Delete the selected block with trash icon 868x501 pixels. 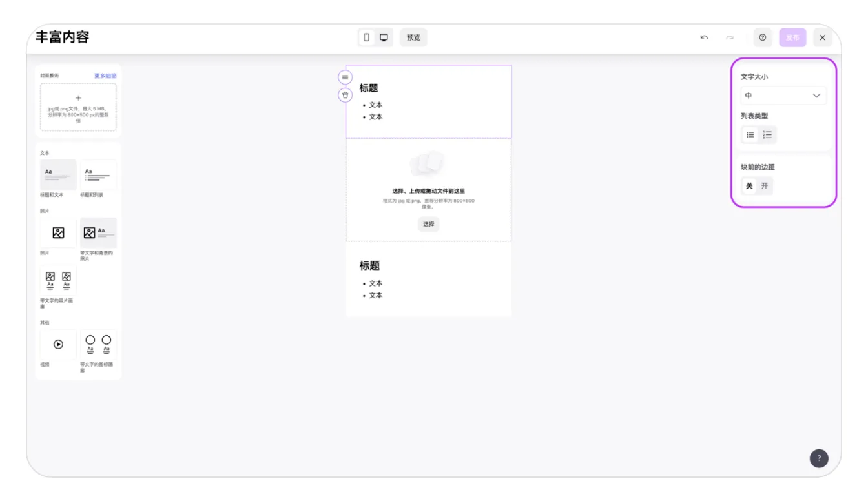pos(346,95)
